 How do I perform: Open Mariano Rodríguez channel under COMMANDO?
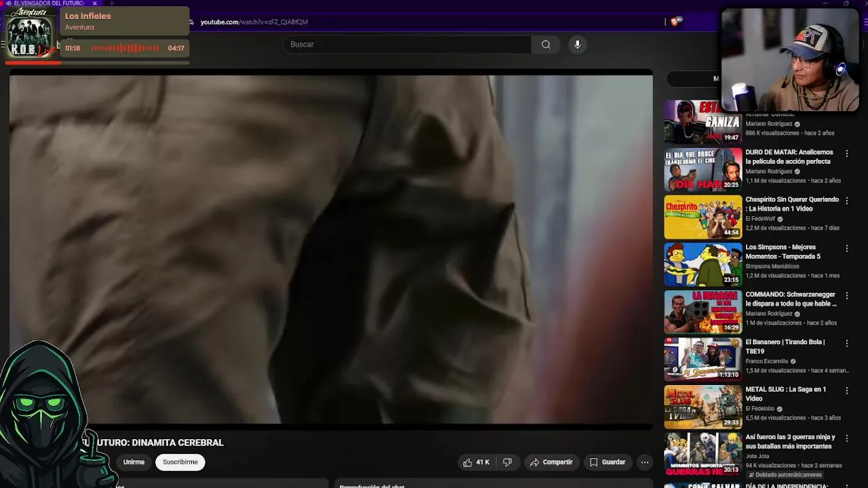pos(769,314)
